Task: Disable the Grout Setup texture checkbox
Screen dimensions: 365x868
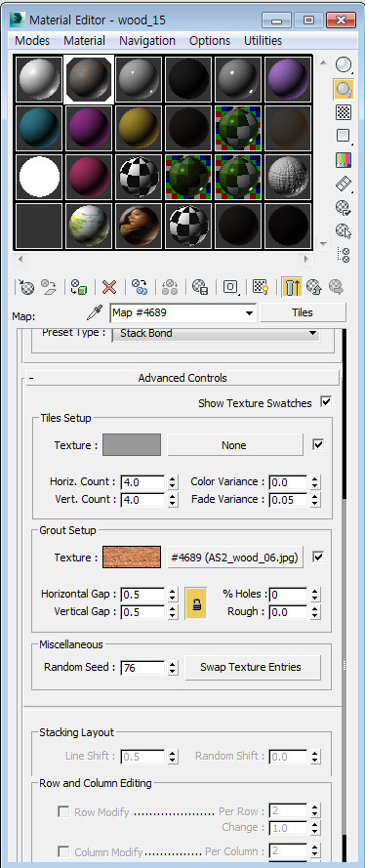Action: coord(318,557)
